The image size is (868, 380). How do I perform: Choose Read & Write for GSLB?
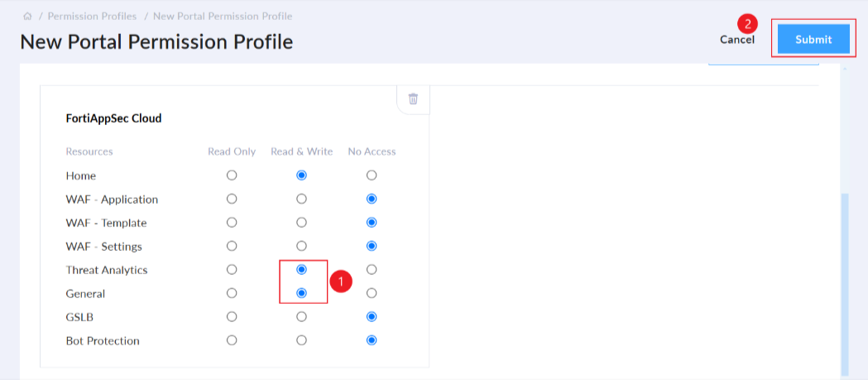point(301,316)
